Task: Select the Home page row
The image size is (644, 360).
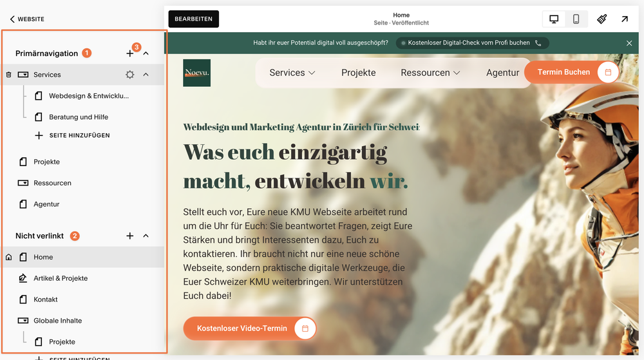Action: (84, 257)
